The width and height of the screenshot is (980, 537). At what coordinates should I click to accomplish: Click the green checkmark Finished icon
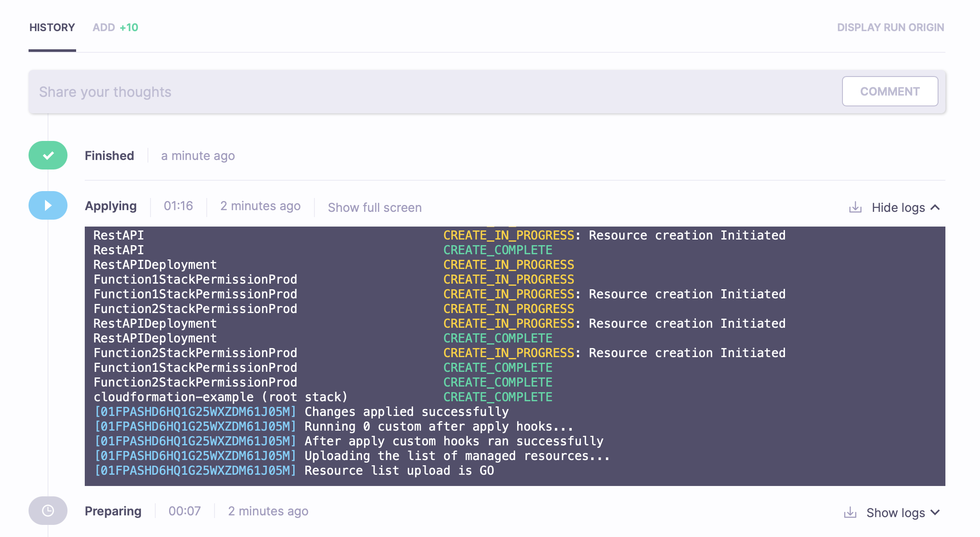coord(48,155)
